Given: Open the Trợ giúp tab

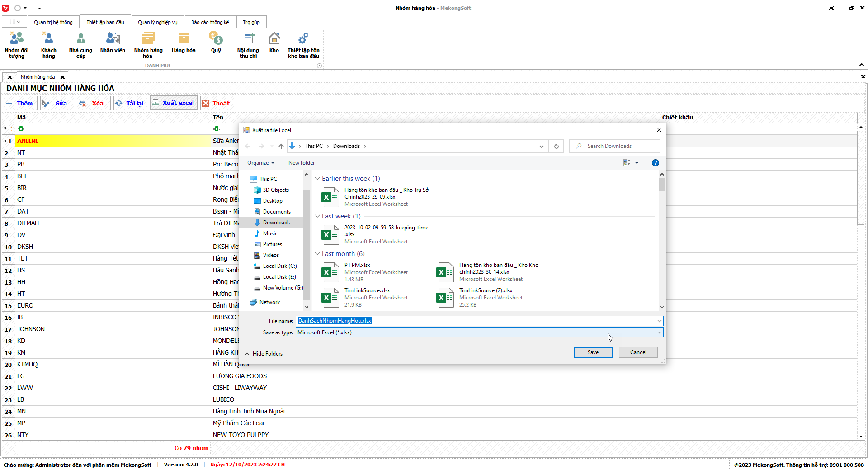Looking at the screenshot, I should coord(251,22).
